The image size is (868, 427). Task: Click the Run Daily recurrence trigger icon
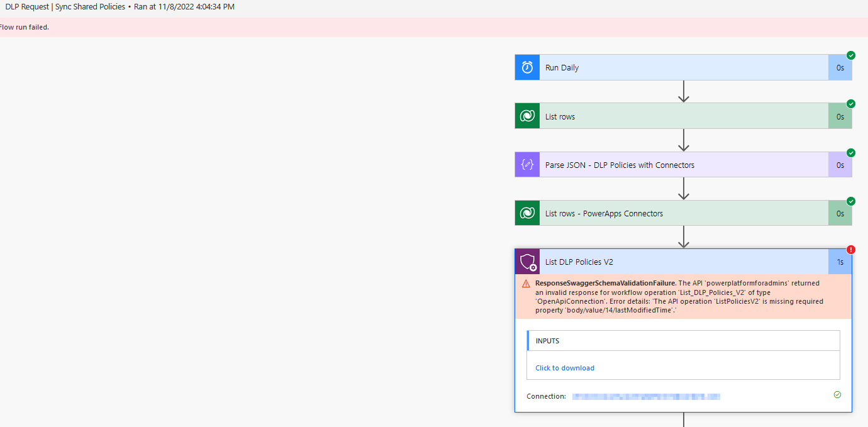click(527, 67)
